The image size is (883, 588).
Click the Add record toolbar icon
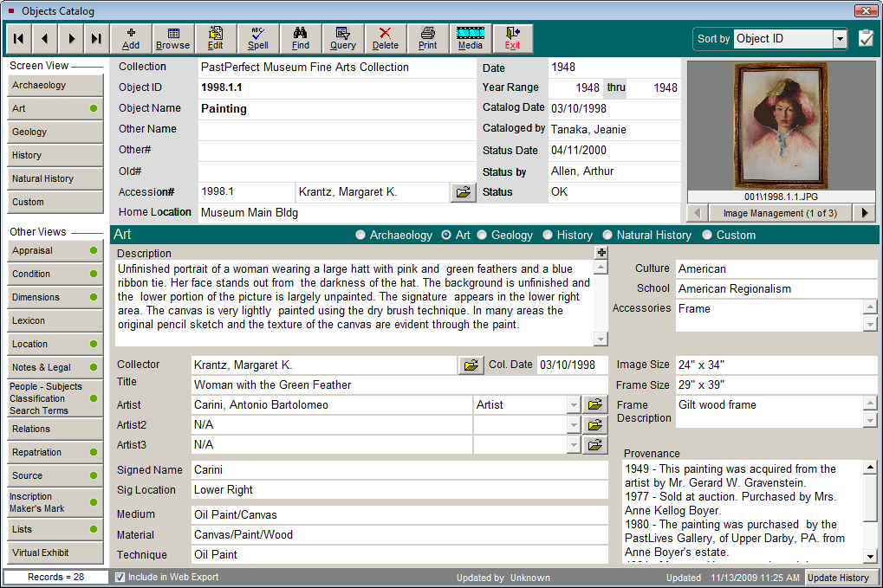click(131, 38)
